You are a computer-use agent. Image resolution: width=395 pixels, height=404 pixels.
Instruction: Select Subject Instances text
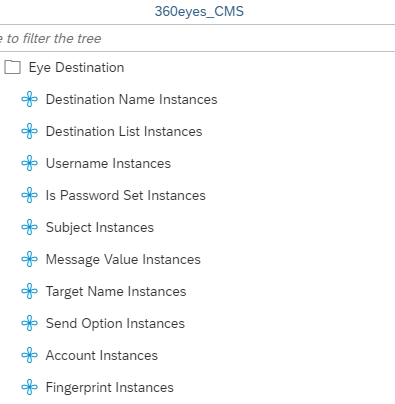100,228
